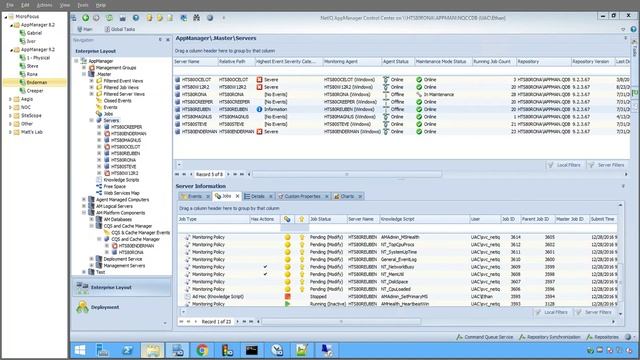This screenshot has height=360, width=640.
Task: Click the Enterprise Layout pane icon at bottom
Action: pos(82,287)
